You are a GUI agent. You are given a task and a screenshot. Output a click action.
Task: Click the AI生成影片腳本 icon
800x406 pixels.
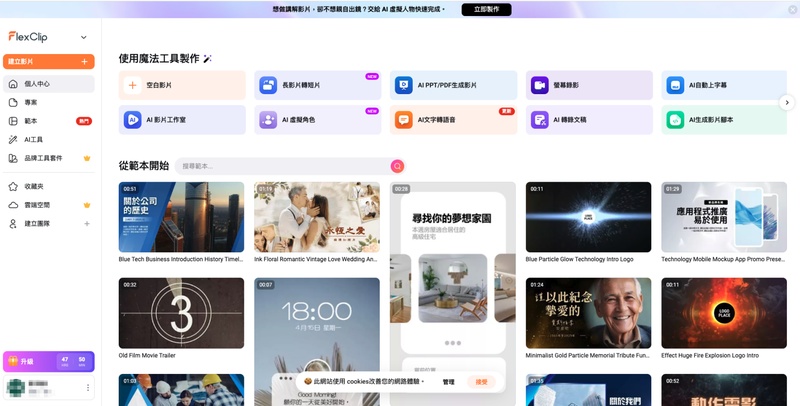(x=675, y=120)
